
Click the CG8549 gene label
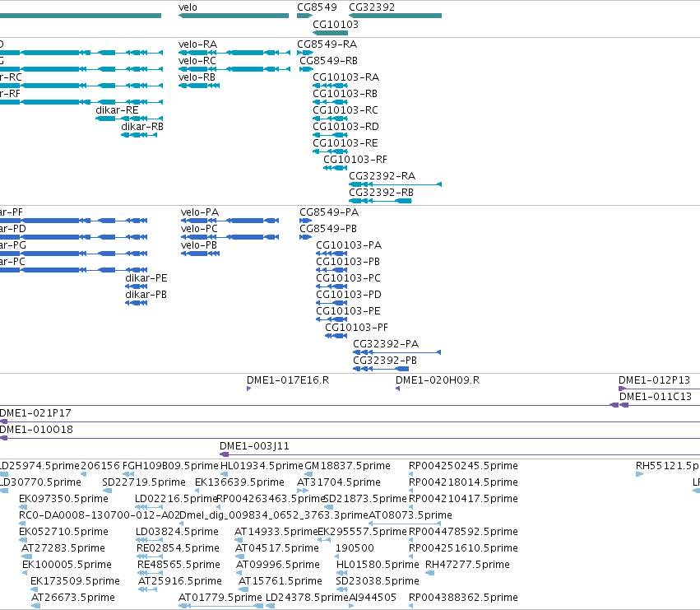click(x=317, y=7)
